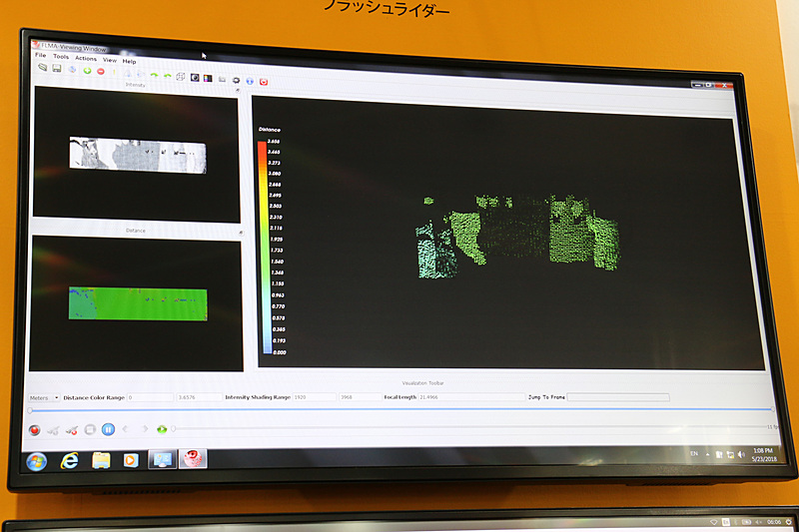Click the stop square playback button
This screenshot has height=532, width=799.
[90, 429]
